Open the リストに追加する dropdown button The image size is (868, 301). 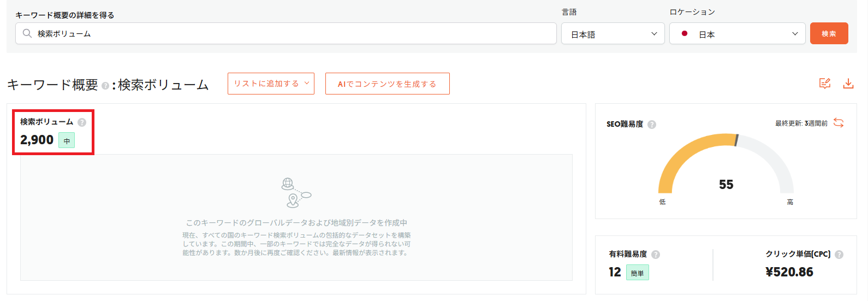pos(271,84)
